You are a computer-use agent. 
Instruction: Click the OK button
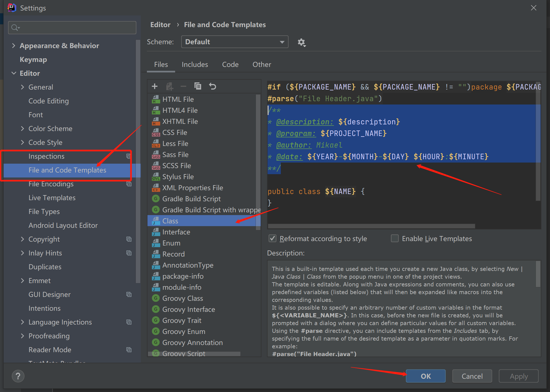point(425,376)
